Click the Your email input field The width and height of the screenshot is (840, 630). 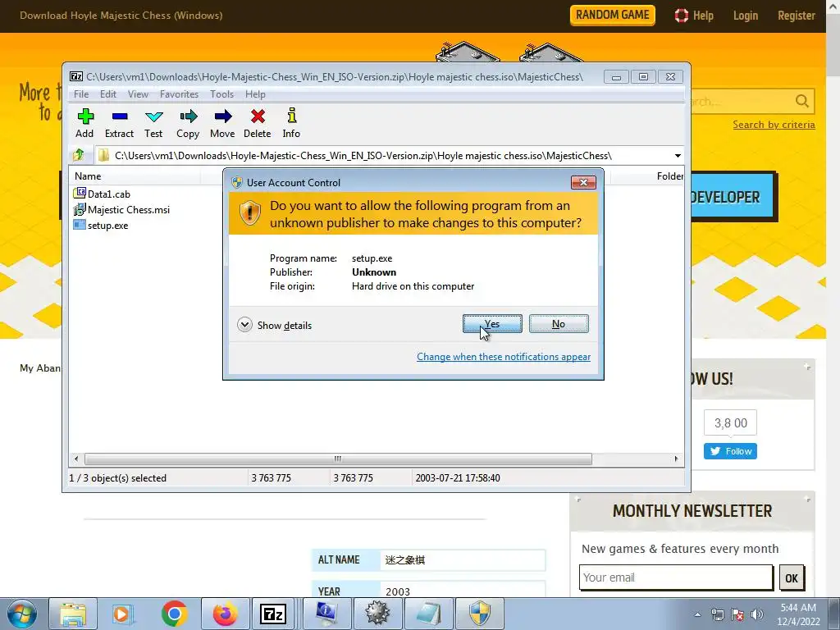click(x=676, y=577)
